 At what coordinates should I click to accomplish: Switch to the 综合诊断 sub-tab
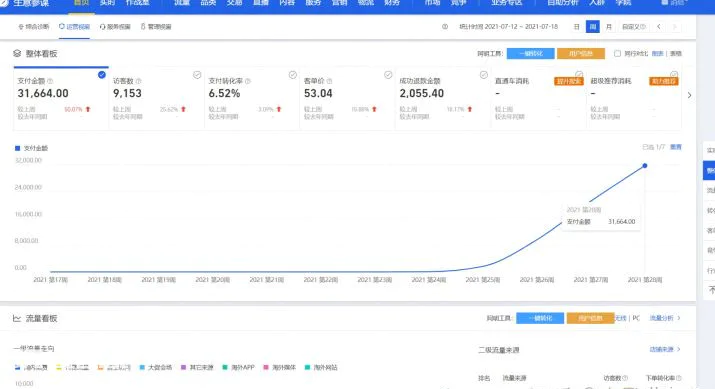coord(34,27)
